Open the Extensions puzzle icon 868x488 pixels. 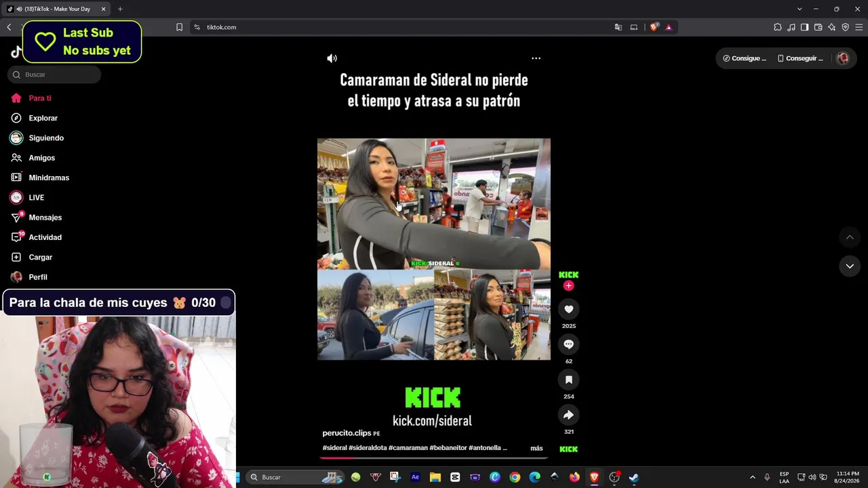coord(777,27)
